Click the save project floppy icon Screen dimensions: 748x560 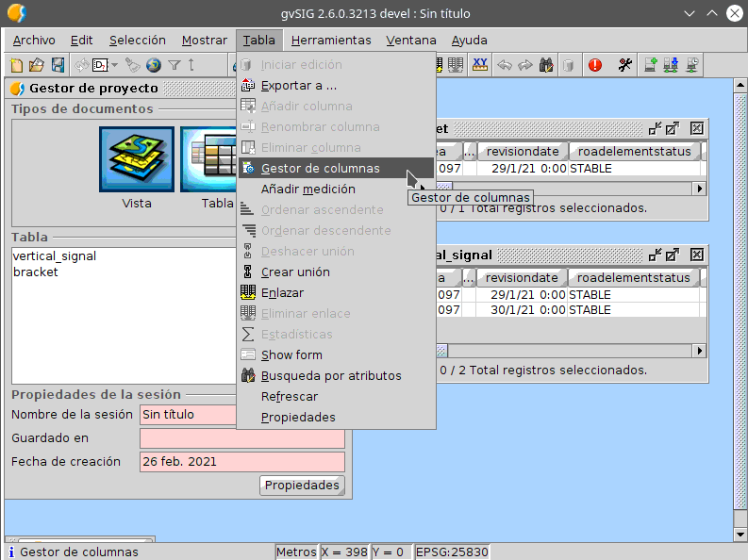tap(58, 65)
